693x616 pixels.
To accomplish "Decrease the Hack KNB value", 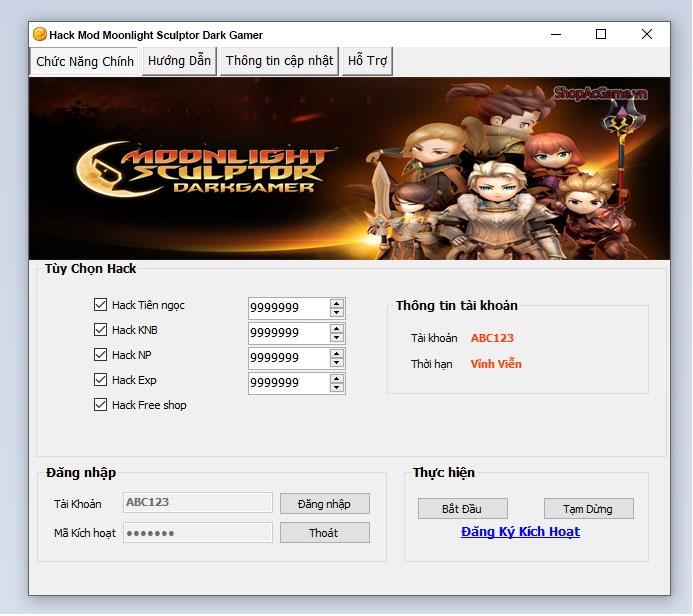I will click(x=337, y=338).
